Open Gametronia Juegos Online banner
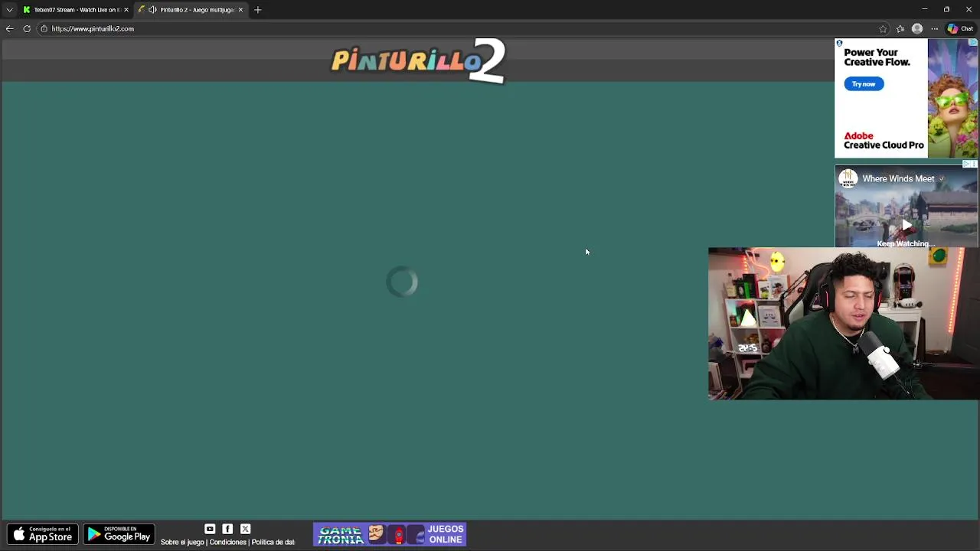Image resolution: width=980 pixels, height=551 pixels. (x=390, y=534)
